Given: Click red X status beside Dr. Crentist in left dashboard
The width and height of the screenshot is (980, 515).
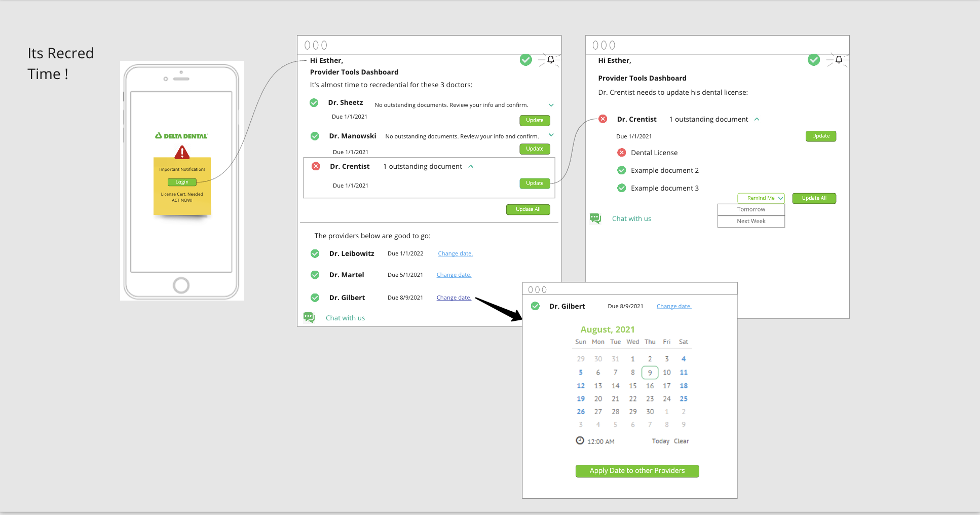Looking at the screenshot, I should click(316, 166).
